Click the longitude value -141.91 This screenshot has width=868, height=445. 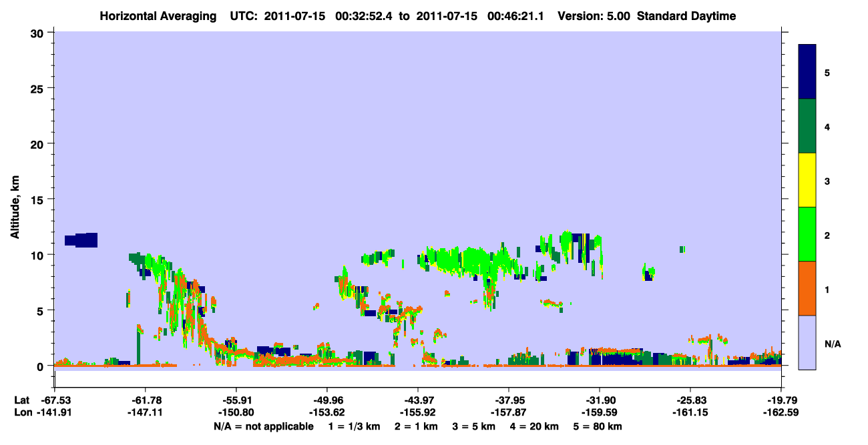(55, 412)
